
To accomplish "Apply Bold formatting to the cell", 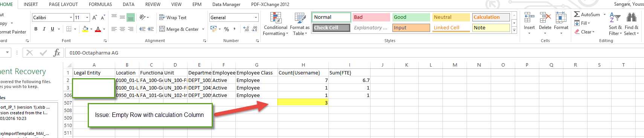I will pyautogui.click(x=36, y=29).
